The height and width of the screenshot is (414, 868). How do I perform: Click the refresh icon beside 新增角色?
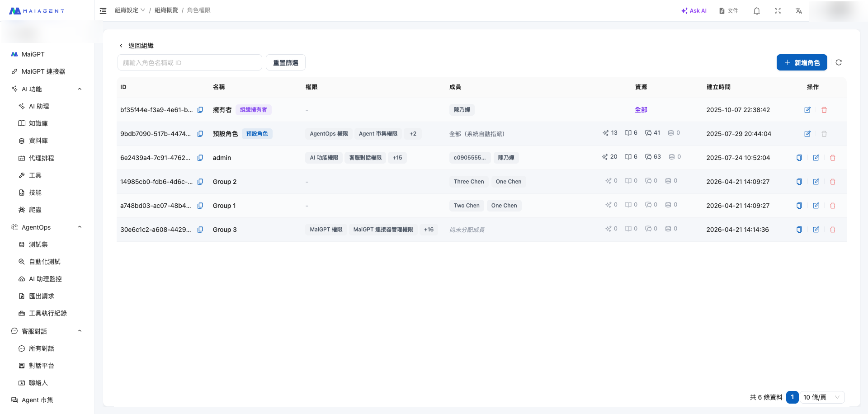coord(839,62)
